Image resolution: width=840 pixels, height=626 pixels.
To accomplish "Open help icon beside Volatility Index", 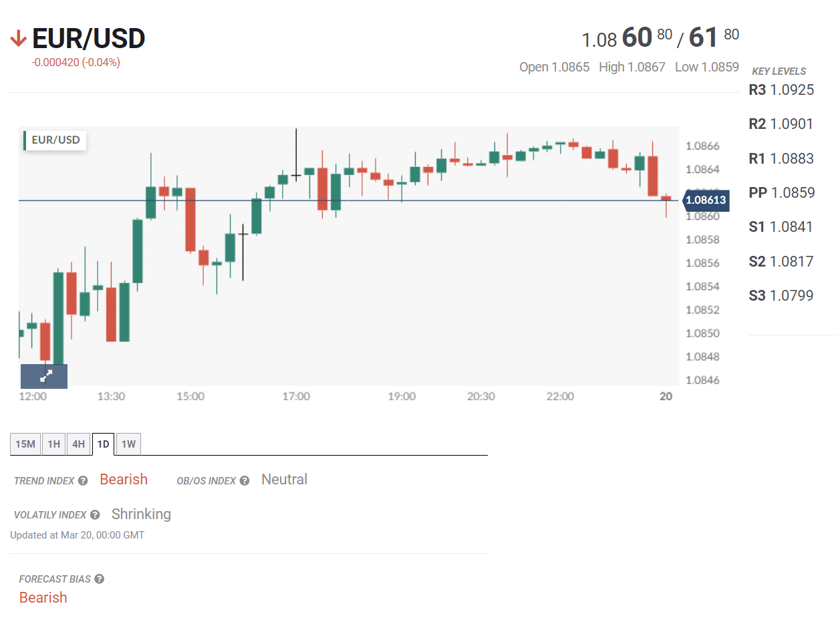I will [95, 515].
